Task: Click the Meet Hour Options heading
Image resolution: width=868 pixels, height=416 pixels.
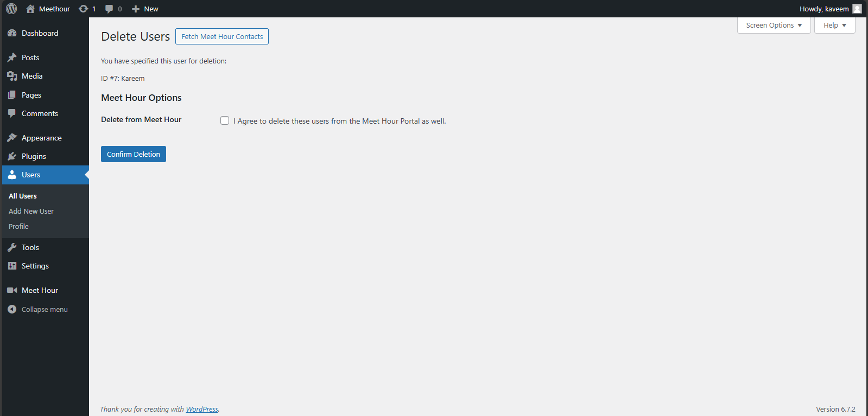Action: pyautogui.click(x=141, y=98)
